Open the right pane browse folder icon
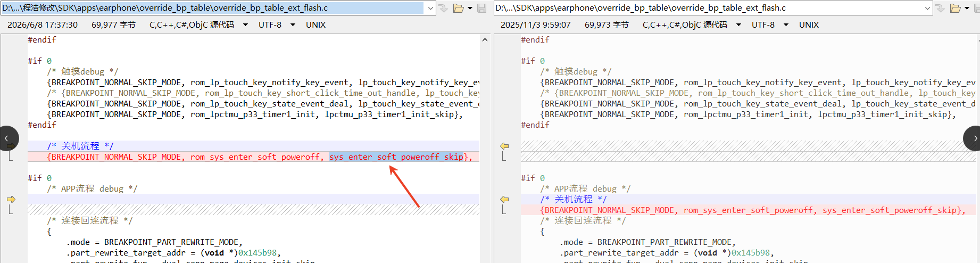The image size is (980, 263). pos(955,8)
